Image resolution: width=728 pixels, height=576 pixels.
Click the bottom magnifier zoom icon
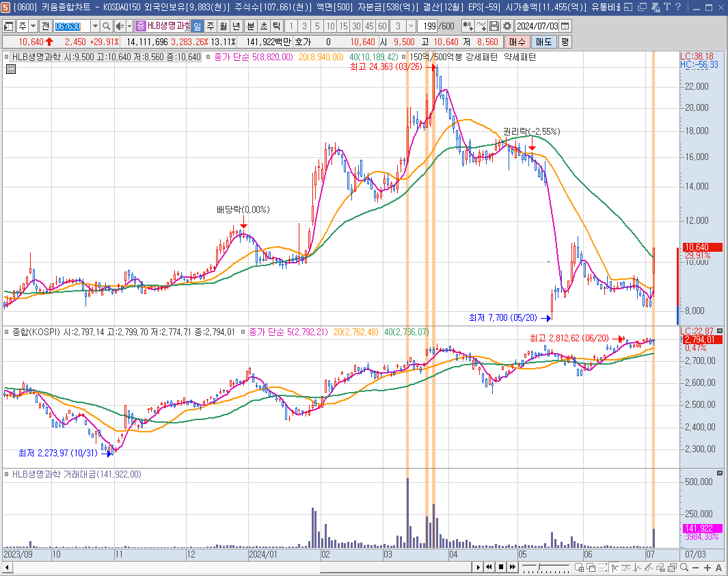pyautogui.click(x=684, y=567)
